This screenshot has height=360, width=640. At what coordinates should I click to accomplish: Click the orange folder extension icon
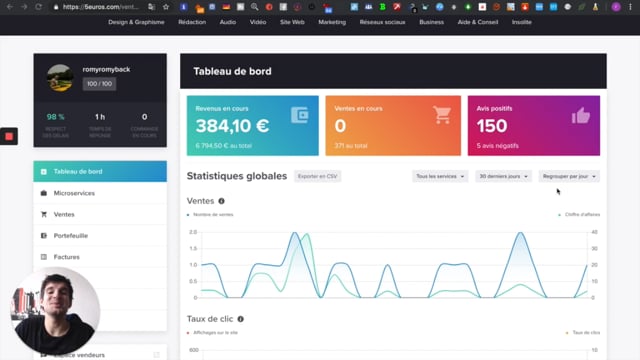(199, 8)
